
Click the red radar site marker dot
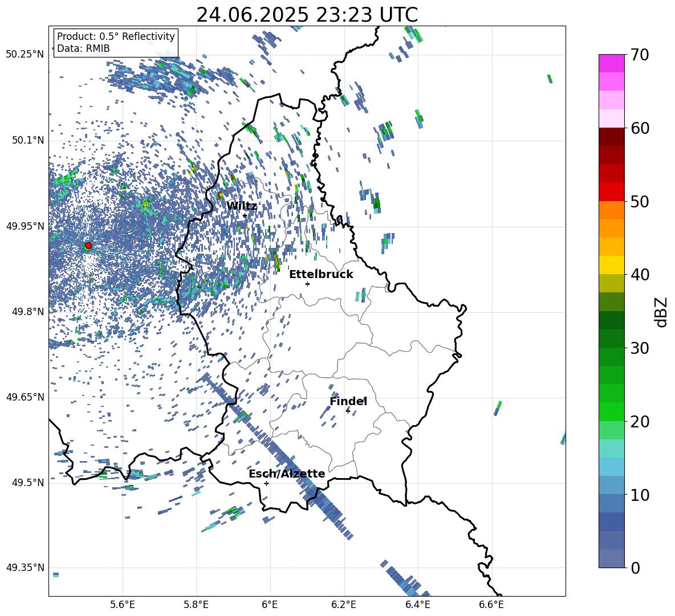88,246
